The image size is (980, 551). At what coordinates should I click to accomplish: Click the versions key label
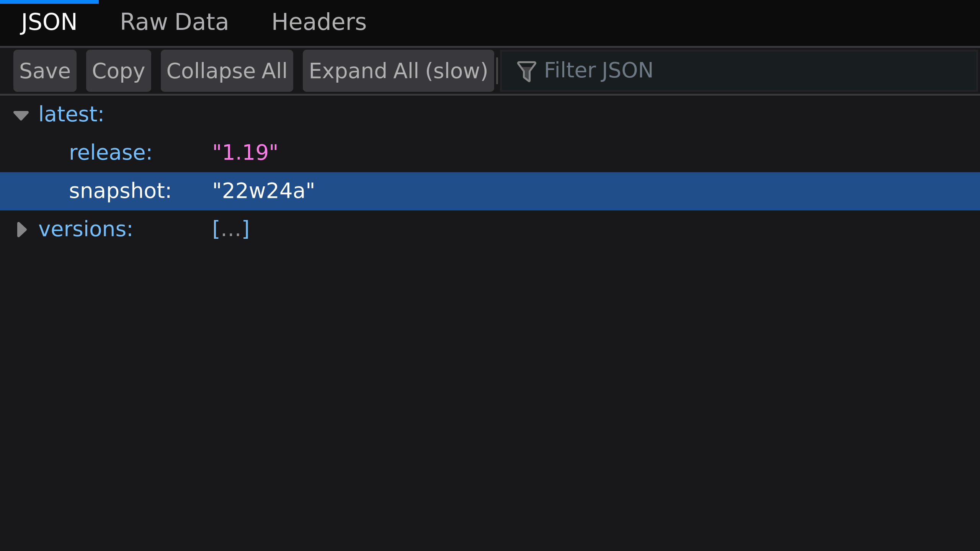click(x=86, y=229)
